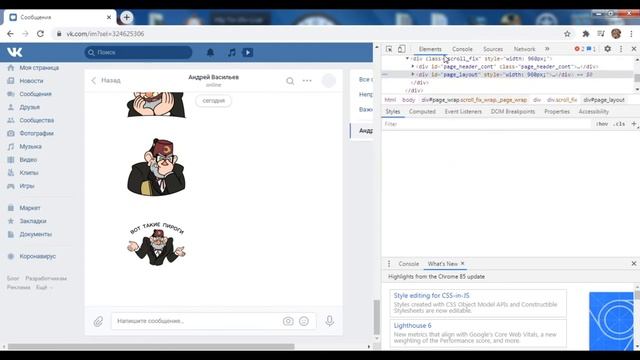640x360 pixels.
Task: Close the What's New drawer tab
Action: (x=462, y=264)
